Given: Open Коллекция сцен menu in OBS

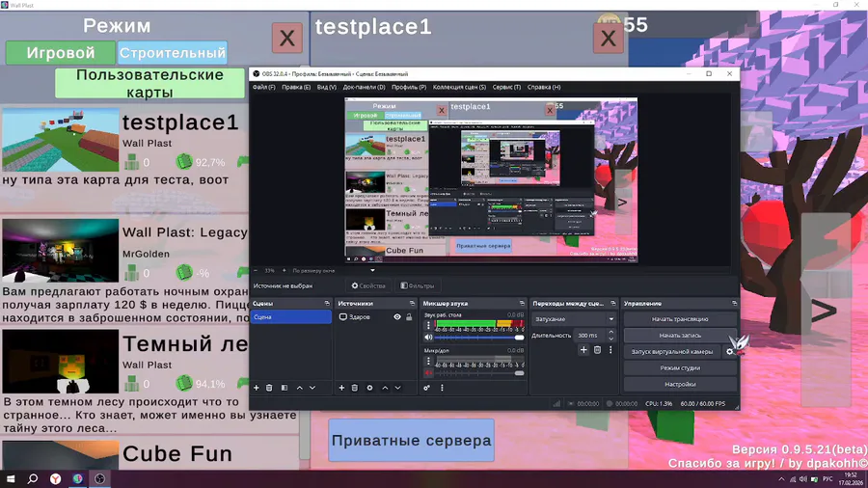Looking at the screenshot, I should [x=459, y=87].
